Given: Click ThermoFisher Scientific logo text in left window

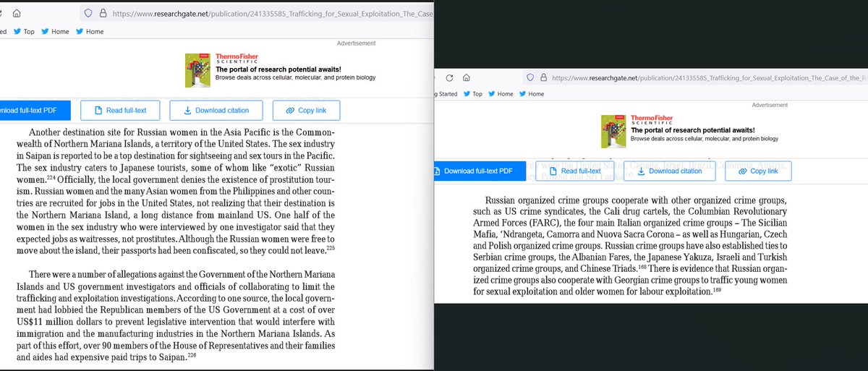Looking at the screenshot, I should tap(237, 59).
